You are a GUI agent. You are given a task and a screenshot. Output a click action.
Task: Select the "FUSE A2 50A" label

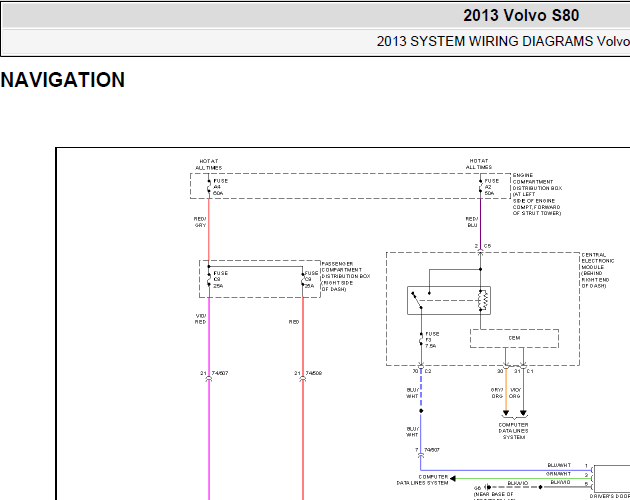pyautogui.click(x=491, y=187)
